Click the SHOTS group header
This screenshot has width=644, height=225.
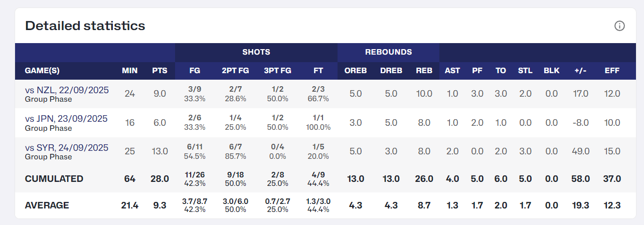pos(256,52)
